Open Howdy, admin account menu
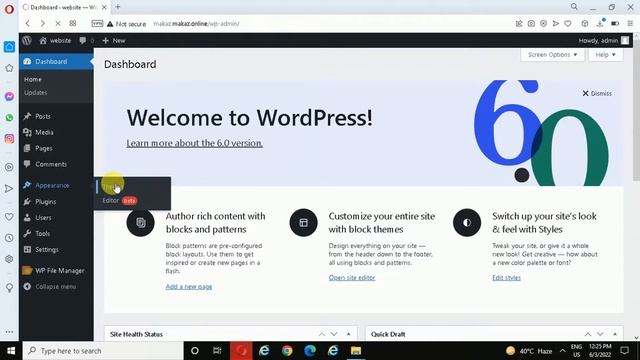 point(603,40)
